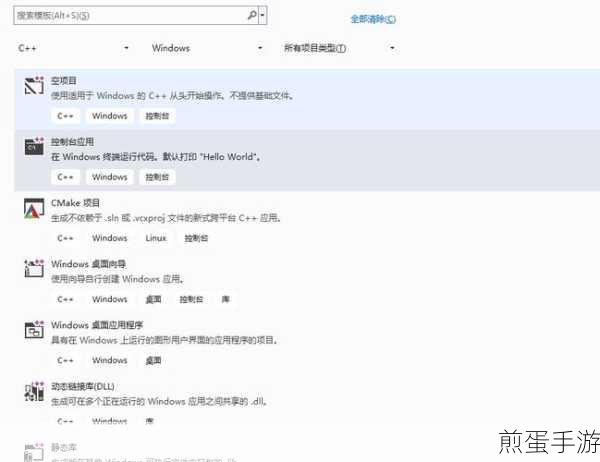Click the search magnifier icon

[252, 15]
